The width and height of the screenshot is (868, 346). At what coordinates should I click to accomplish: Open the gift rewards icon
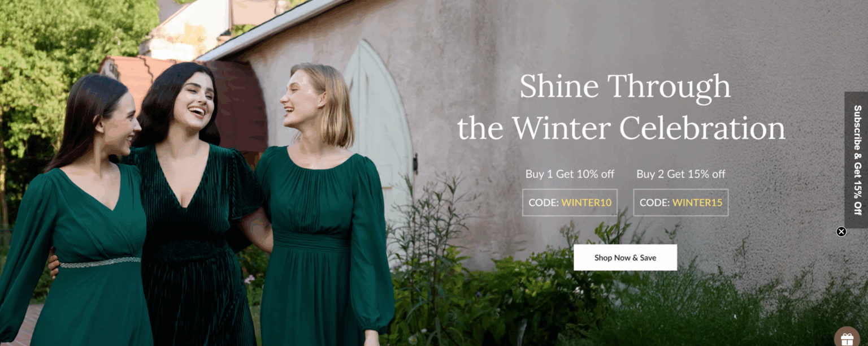coord(847,338)
